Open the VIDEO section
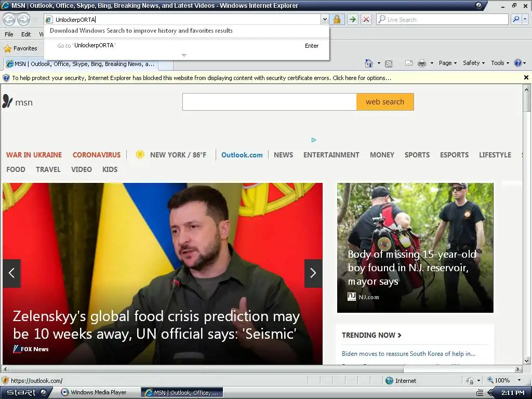532x399 pixels. (x=82, y=170)
